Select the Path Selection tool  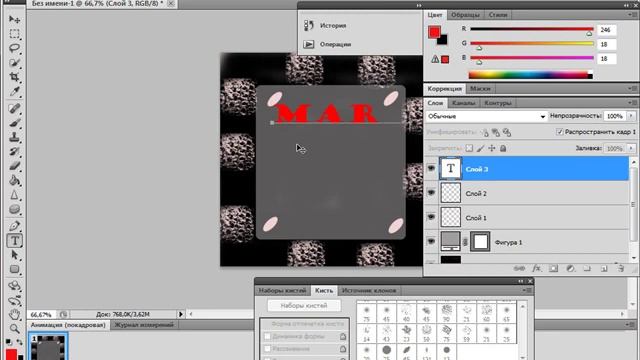point(14,255)
